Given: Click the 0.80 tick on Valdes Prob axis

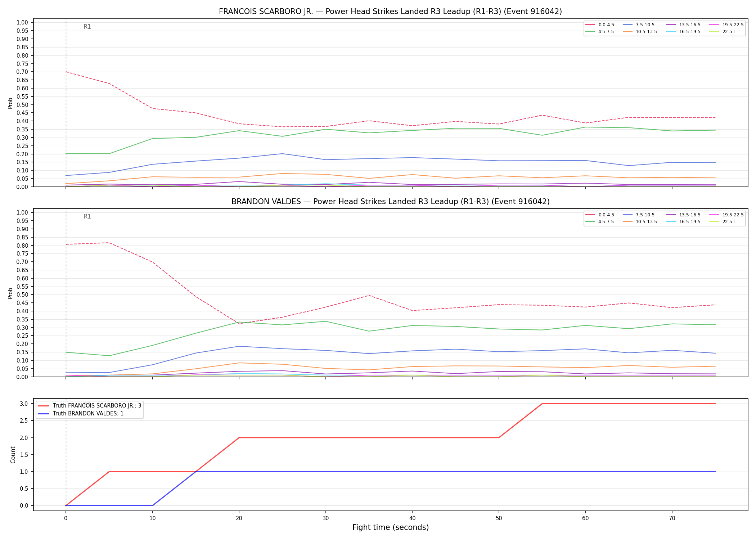Looking at the screenshot, I should click(x=22, y=246).
